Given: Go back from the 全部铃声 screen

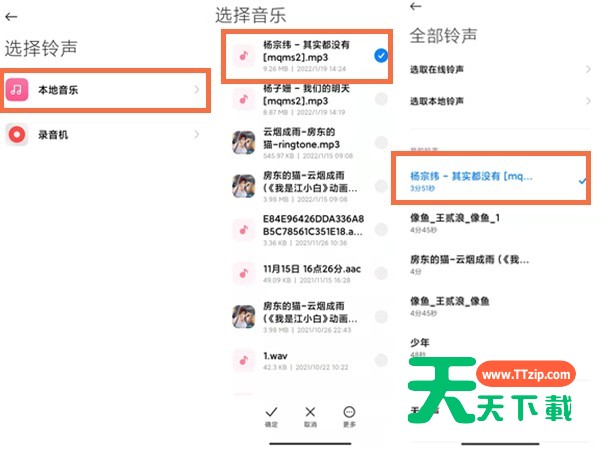Looking at the screenshot, I should tap(416, 6).
